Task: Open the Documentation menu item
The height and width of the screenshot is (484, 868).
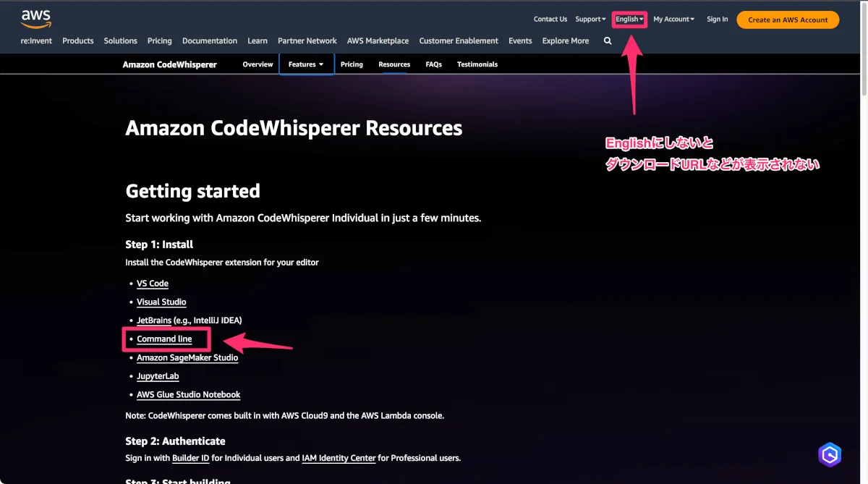Action: tap(209, 41)
